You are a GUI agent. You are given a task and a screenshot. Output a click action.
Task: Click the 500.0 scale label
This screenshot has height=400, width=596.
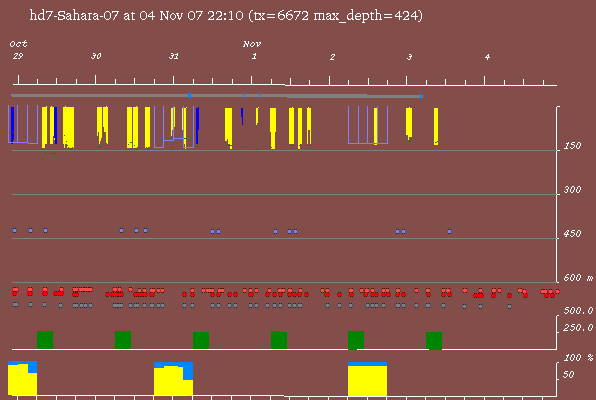578,311
